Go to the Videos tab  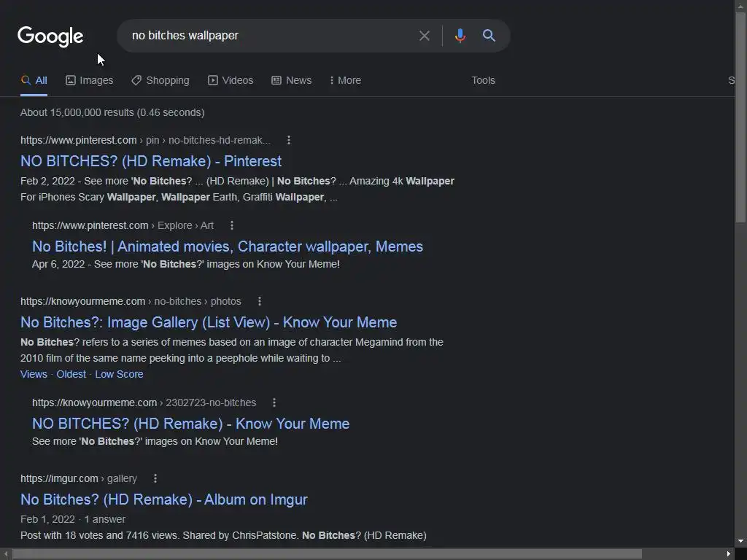tap(231, 80)
